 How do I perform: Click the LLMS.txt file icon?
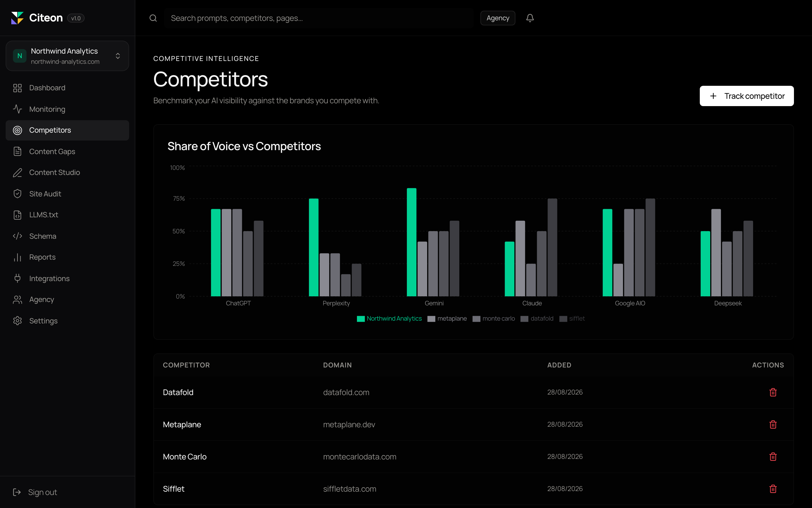pos(17,215)
